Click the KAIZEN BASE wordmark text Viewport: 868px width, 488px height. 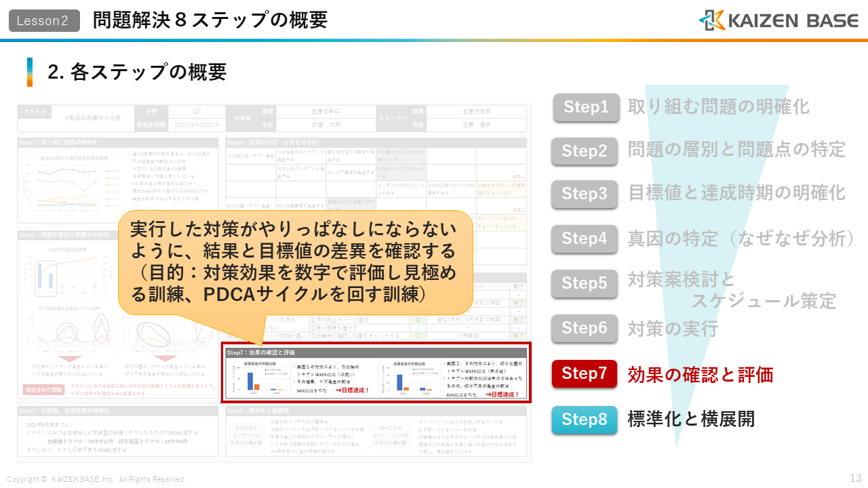(x=793, y=21)
